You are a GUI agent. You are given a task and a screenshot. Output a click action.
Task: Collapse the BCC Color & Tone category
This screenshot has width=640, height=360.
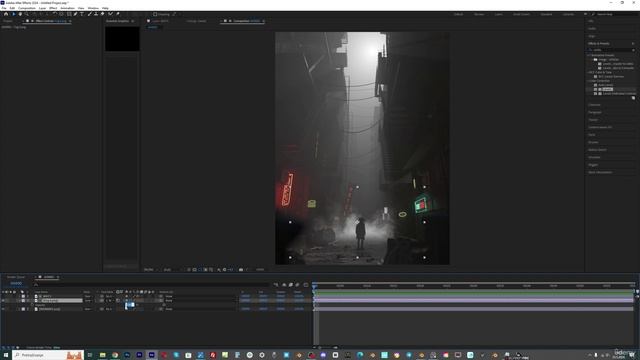click(589, 72)
